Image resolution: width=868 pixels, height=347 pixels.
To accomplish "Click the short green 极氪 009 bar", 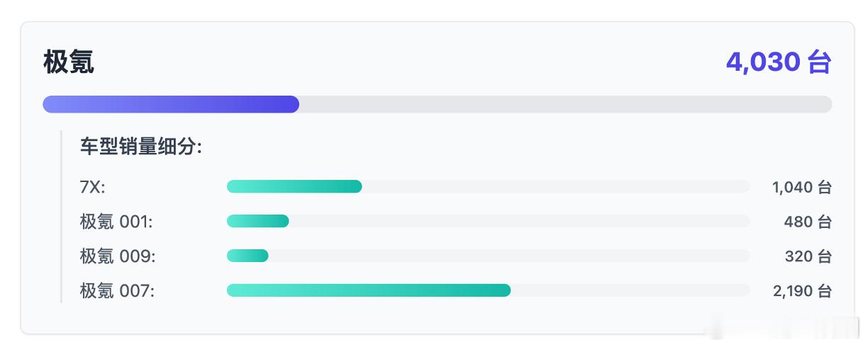I will pos(247,256).
